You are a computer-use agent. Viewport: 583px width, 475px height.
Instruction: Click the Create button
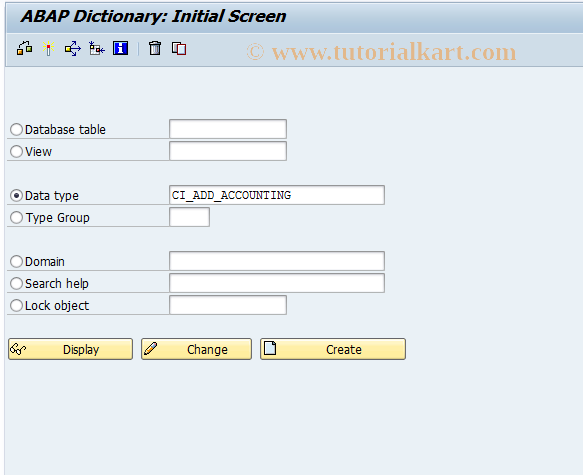(333, 349)
